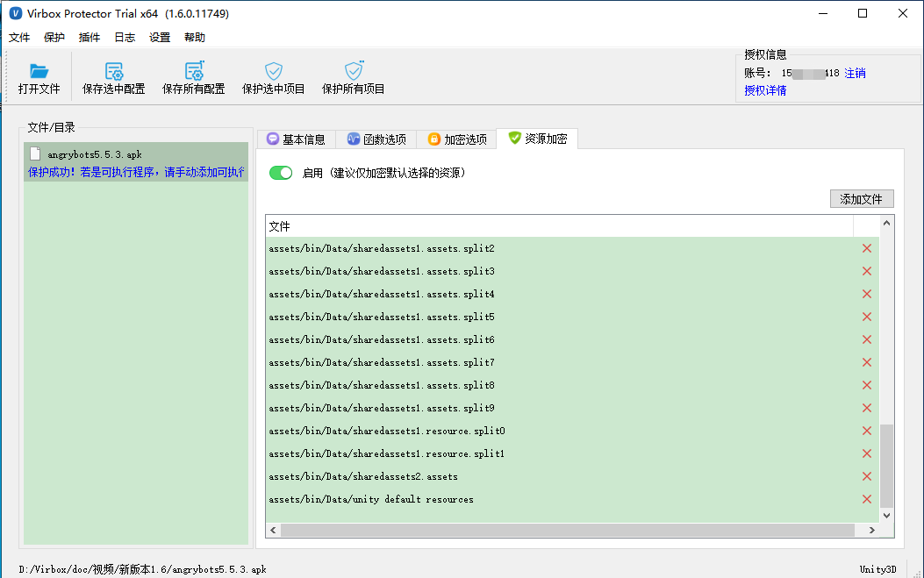Open the 保护 menu
The height and width of the screenshot is (578, 924).
[54, 37]
